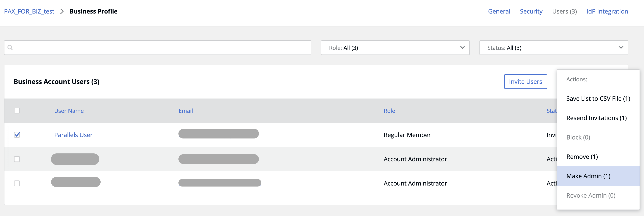The image size is (644, 216).
Task: Toggle the select-all header checkbox
Action: coord(17,111)
